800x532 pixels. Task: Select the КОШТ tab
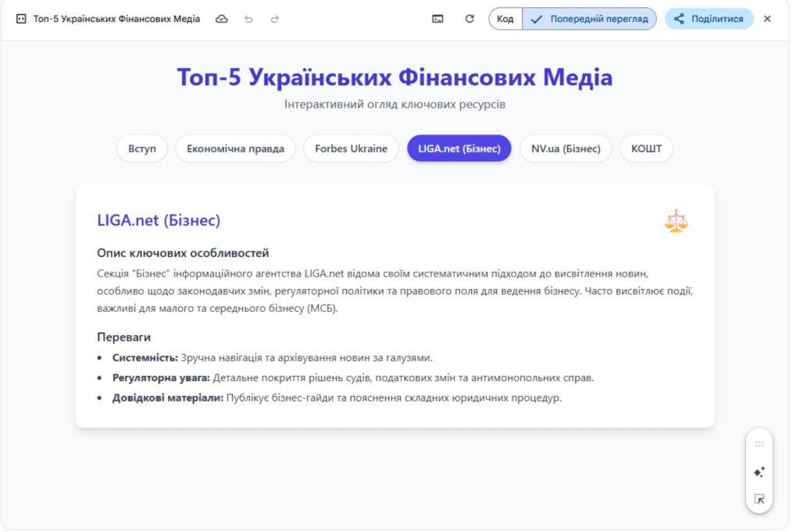point(646,148)
